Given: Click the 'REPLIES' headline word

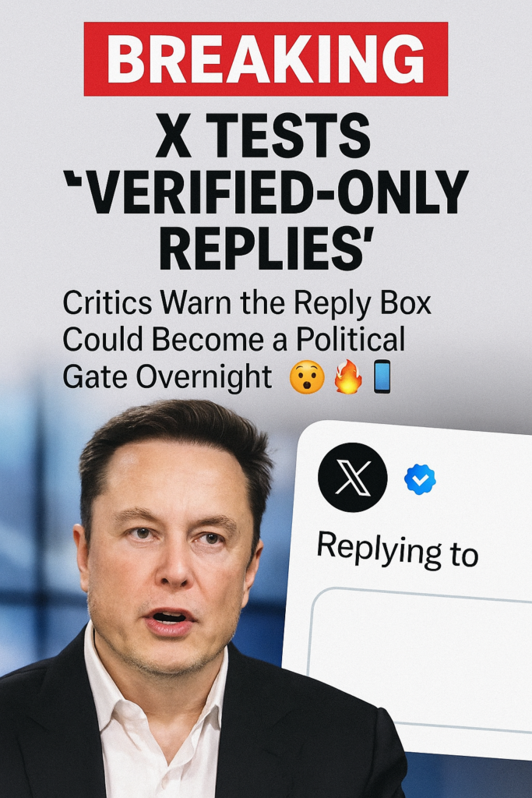Looking at the screenshot, I should click(x=263, y=248).
